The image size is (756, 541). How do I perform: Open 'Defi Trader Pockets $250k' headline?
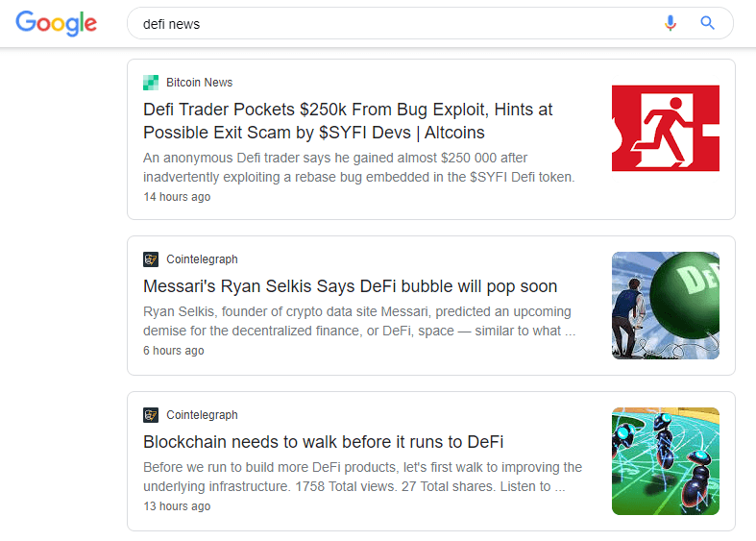tap(348, 121)
